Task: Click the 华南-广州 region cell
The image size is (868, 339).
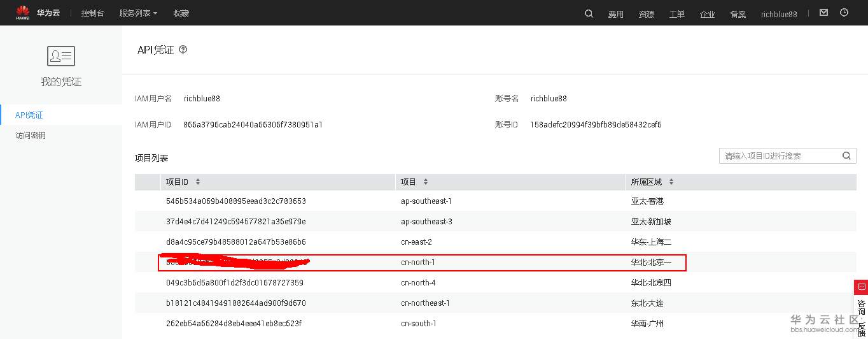Action: (x=647, y=324)
